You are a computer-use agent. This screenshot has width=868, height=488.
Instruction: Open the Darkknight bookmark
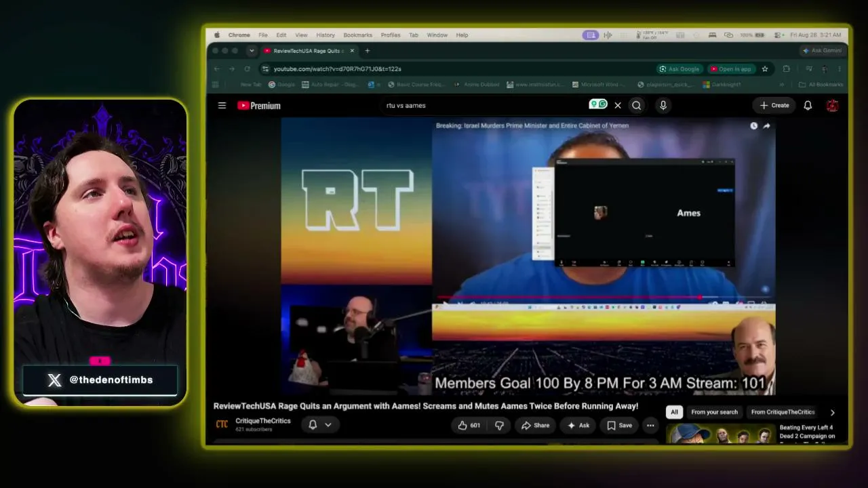(722, 85)
